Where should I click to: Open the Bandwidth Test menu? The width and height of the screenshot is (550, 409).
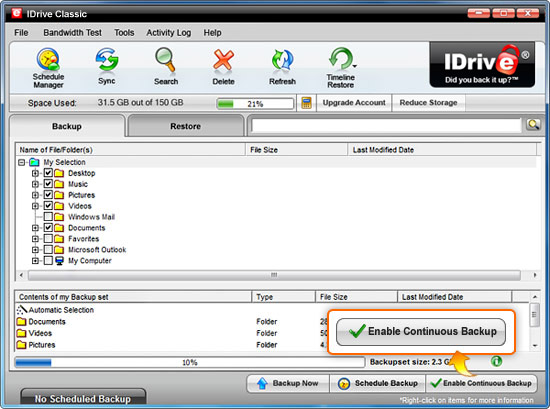[72, 33]
